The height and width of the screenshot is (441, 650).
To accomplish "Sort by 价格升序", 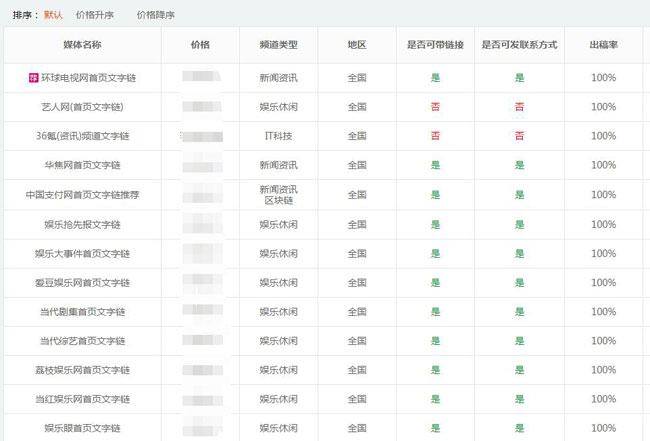I will click(95, 15).
